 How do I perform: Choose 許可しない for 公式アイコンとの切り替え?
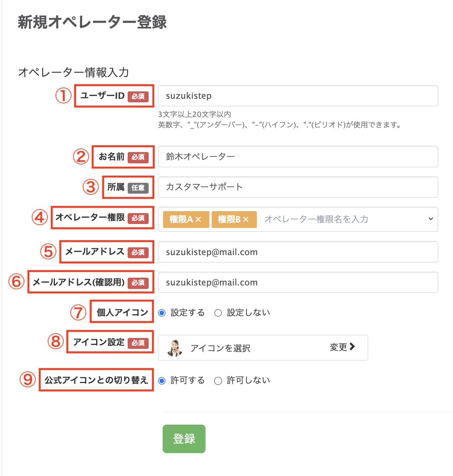tap(218, 380)
